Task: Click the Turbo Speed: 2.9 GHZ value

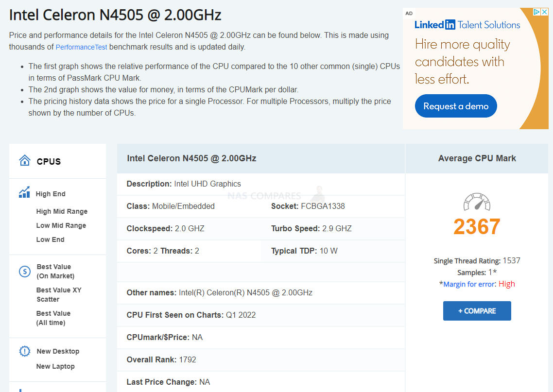Action: coord(311,228)
